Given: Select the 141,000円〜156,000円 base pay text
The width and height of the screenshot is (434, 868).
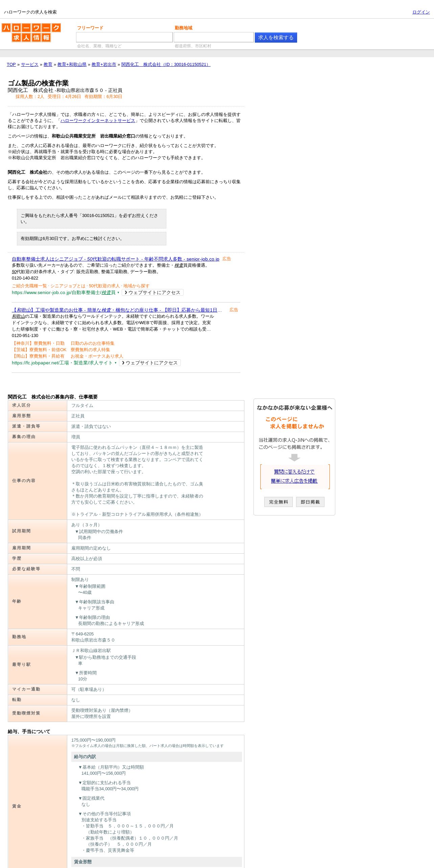Looking at the screenshot, I should tap(103, 773).
